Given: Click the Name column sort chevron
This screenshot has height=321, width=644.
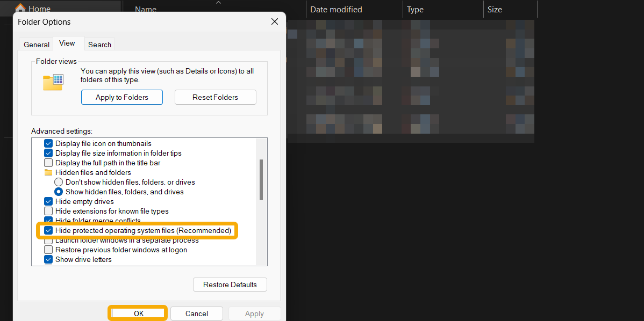Looking at the screenshot, I should point(218,3).
